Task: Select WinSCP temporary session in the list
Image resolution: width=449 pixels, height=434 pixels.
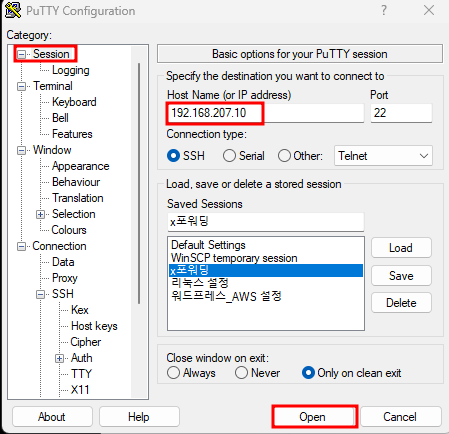Action: pyautogui.click(x=266, y=258)
